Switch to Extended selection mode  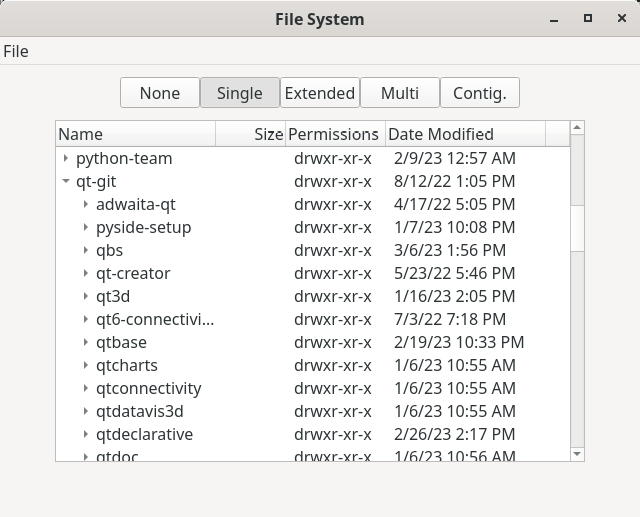click(x=320, y=93)
